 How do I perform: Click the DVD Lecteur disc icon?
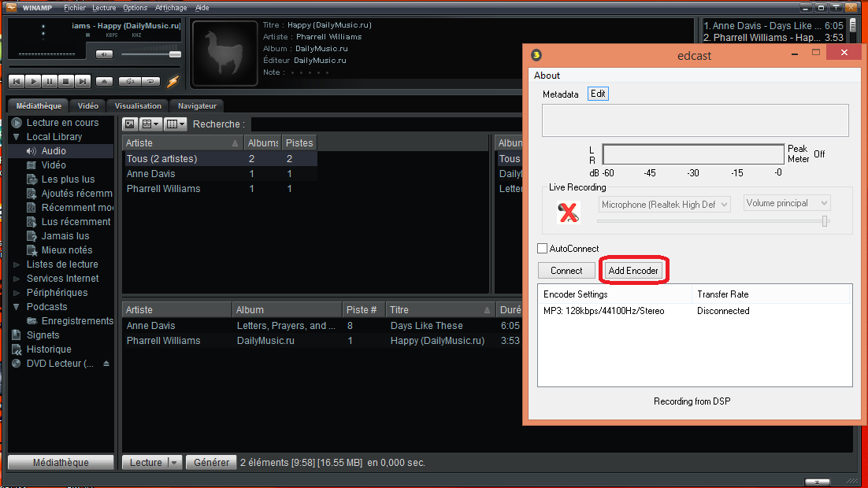point(17,364)
